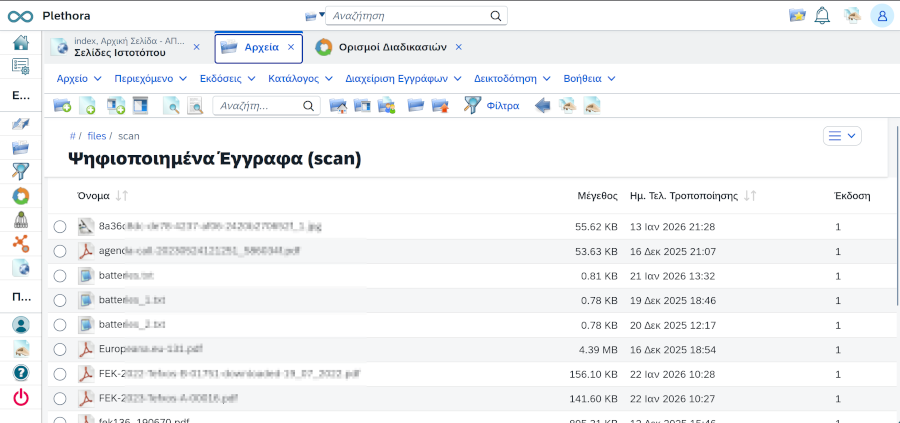900x423 pixels.
Task: Open the favorites star folder icon in header
Action: point(797,15)
